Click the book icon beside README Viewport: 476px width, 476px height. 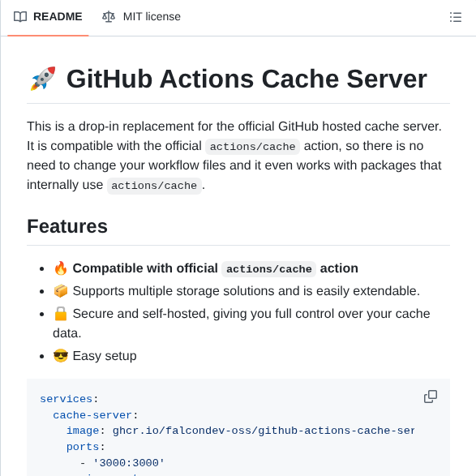tap(20, 17)
